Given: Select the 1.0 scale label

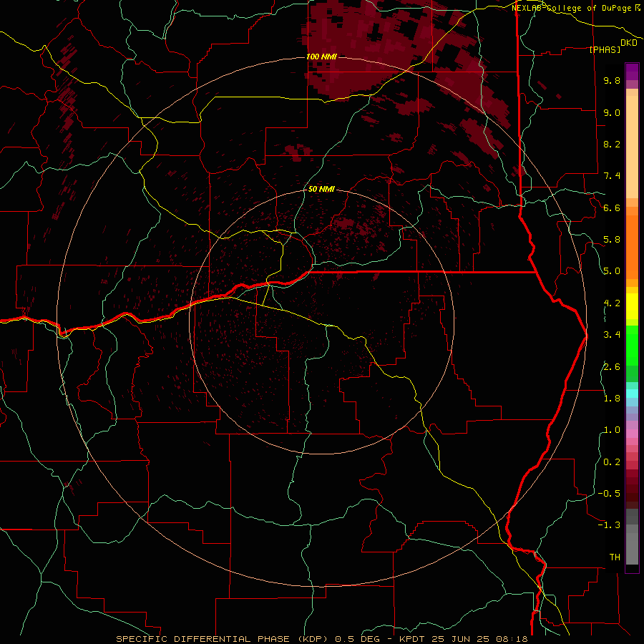Looking at the screenshot, I should [612, 430].
